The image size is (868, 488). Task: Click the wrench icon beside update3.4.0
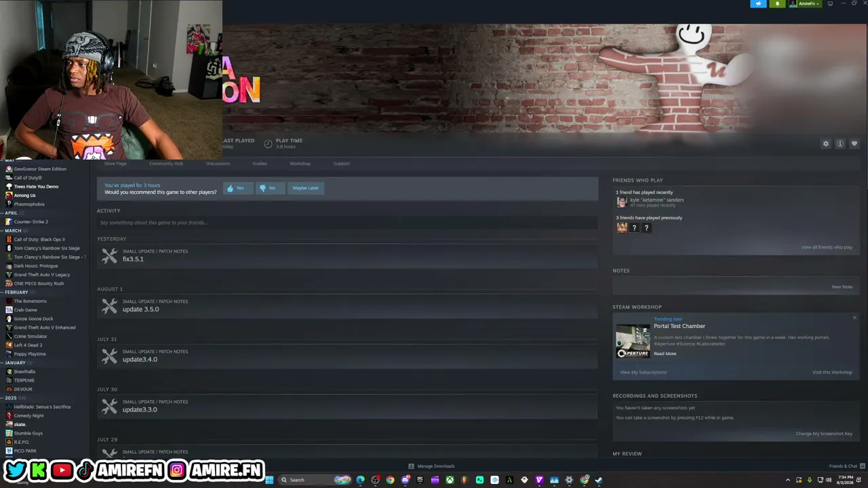pyautogui.click(x=109, y=357)
